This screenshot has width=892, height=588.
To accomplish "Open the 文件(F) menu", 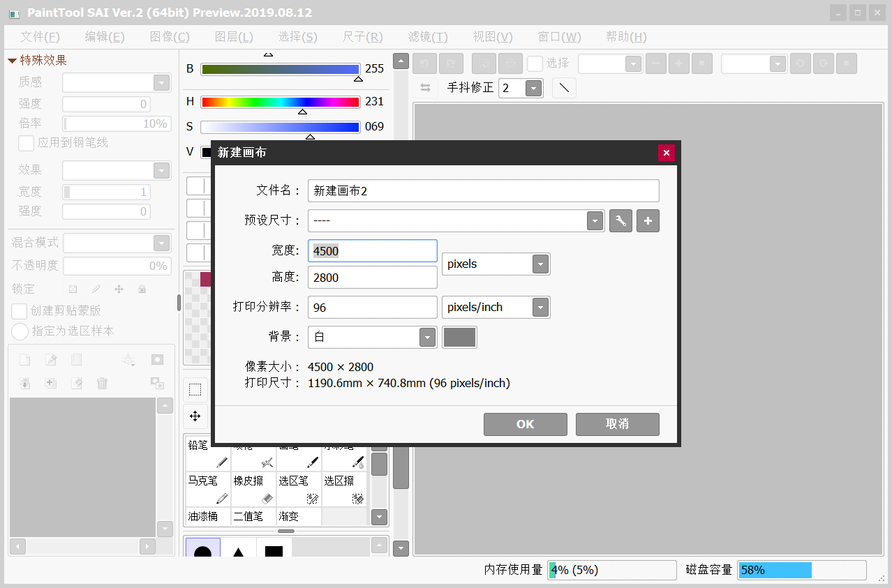I will pyautogui.click(x=40, y=37).
